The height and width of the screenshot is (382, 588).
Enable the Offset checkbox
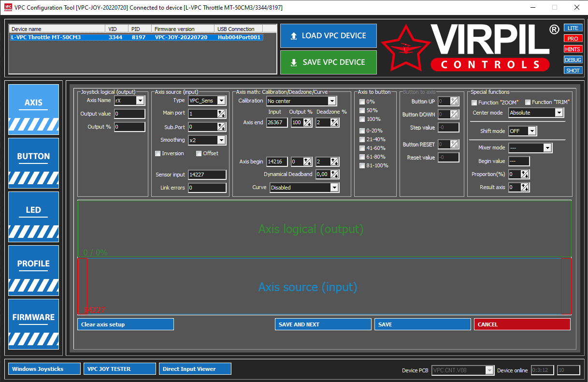199,154
